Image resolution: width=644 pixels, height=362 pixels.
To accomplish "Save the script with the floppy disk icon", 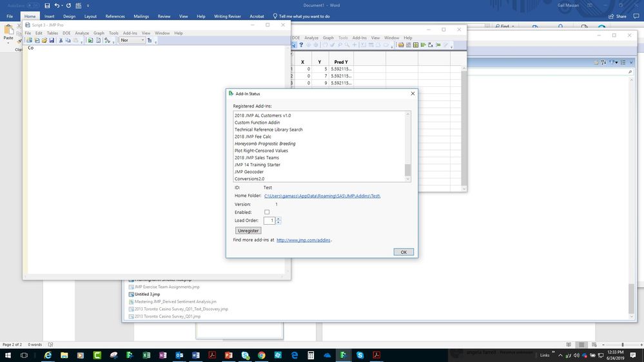I will [x=52, y=40].
